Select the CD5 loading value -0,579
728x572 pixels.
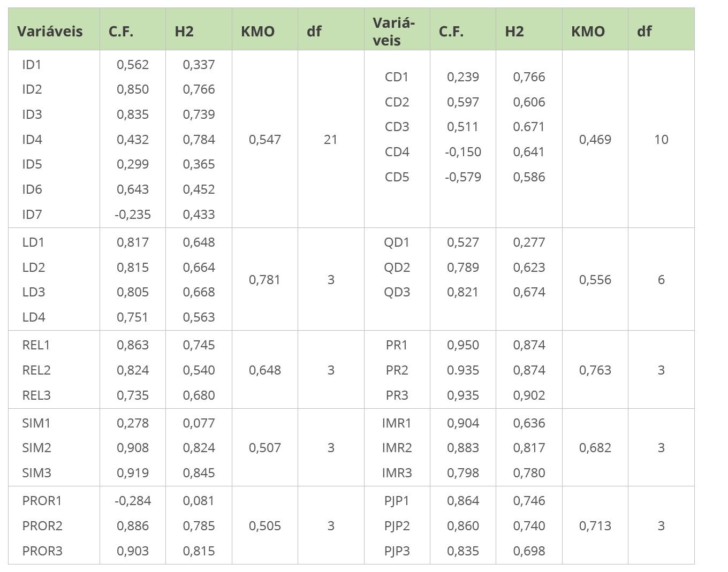(462, 177)
